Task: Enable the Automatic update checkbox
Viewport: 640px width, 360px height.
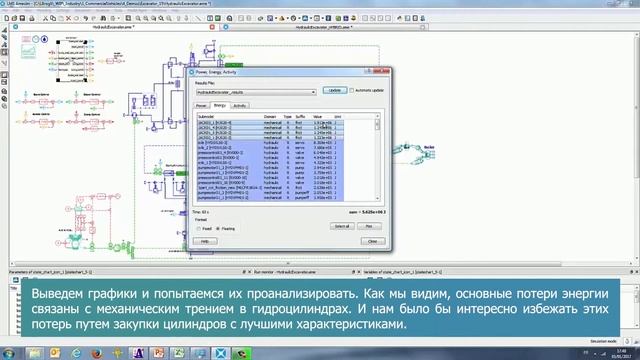Action: click(352, 90)
